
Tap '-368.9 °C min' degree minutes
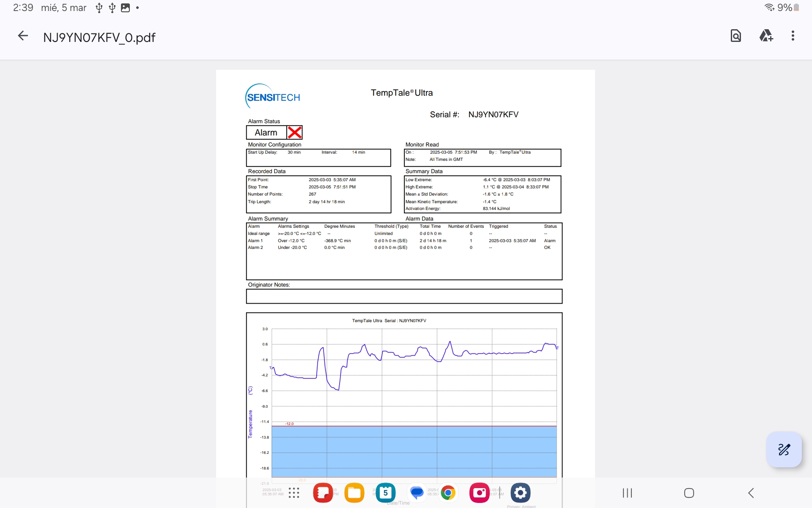click(x=337, y=241)
